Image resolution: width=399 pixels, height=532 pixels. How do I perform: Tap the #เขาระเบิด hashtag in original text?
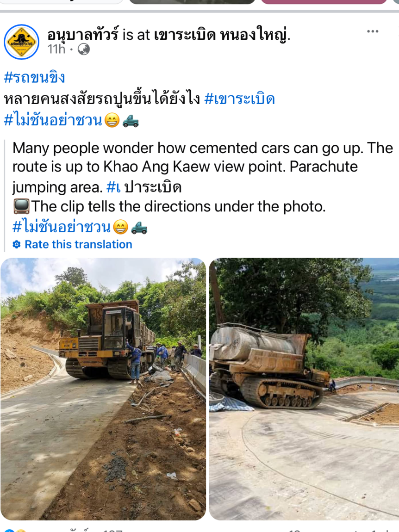(239, 99)
